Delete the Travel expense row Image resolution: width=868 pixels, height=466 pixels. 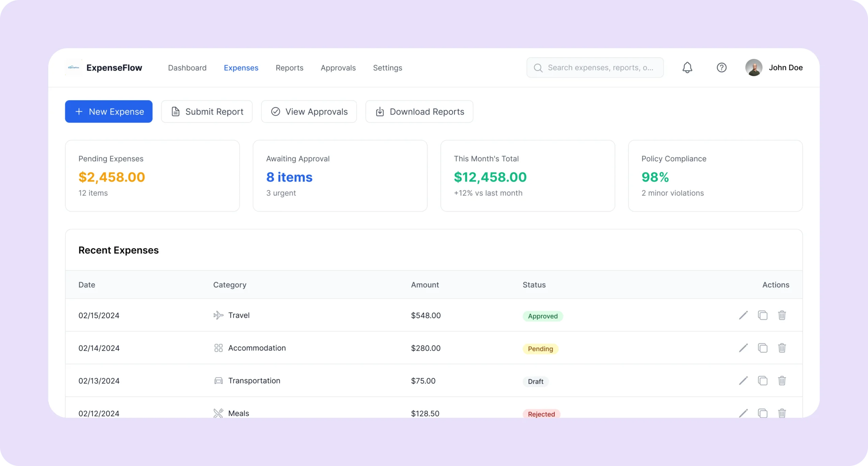782,315
